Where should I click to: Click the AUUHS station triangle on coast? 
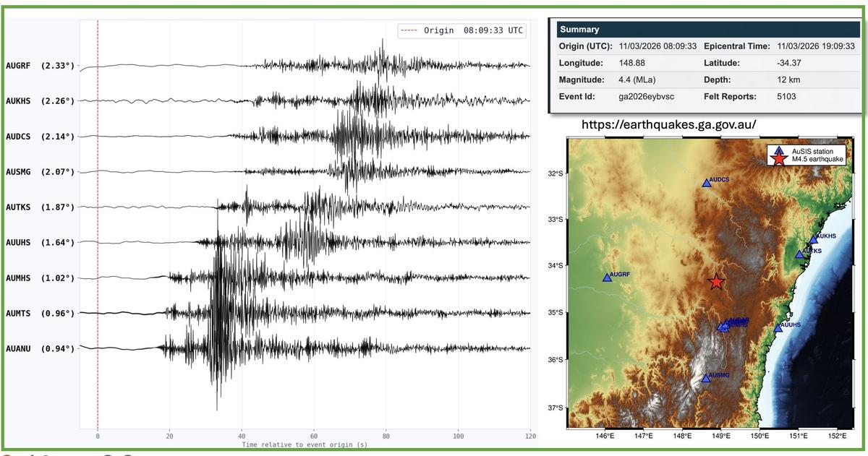point(778,328)
